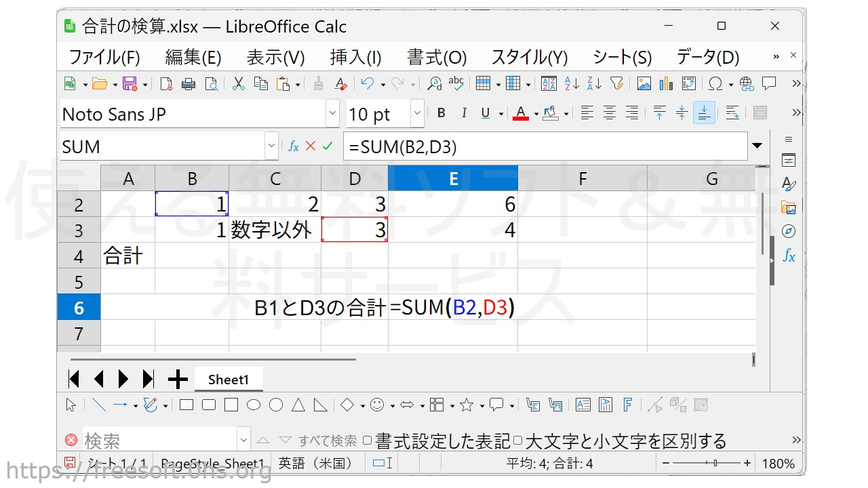The width and height of the screenshot is (868, 488).
Task: Open the 挿入(I) menu
Action: (355, 58)
